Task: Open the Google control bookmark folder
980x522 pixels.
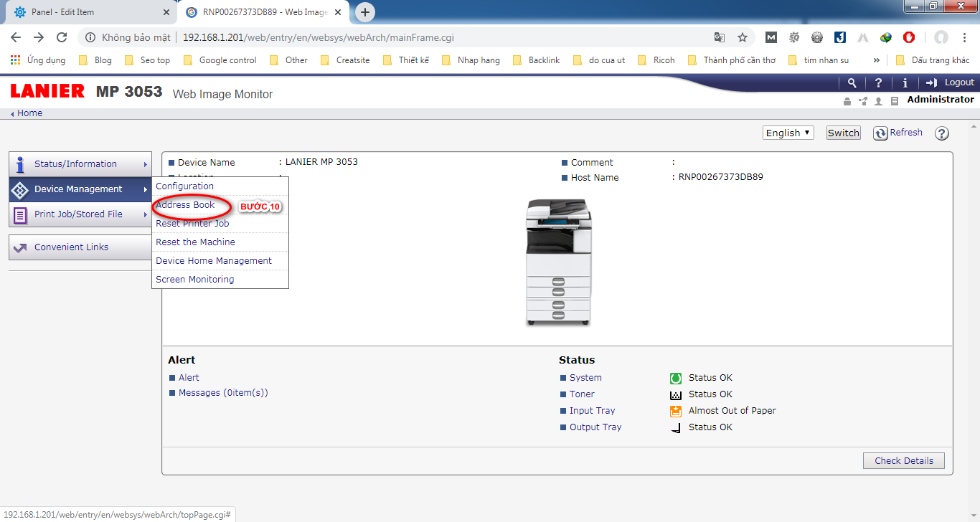Action: coord(220,60)
